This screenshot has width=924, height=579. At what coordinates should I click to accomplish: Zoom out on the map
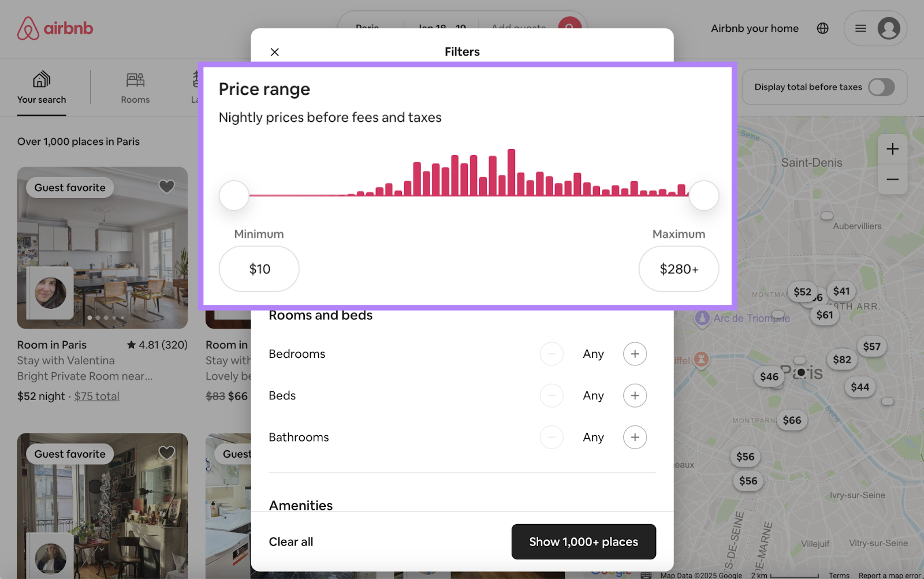click(892, 180)
